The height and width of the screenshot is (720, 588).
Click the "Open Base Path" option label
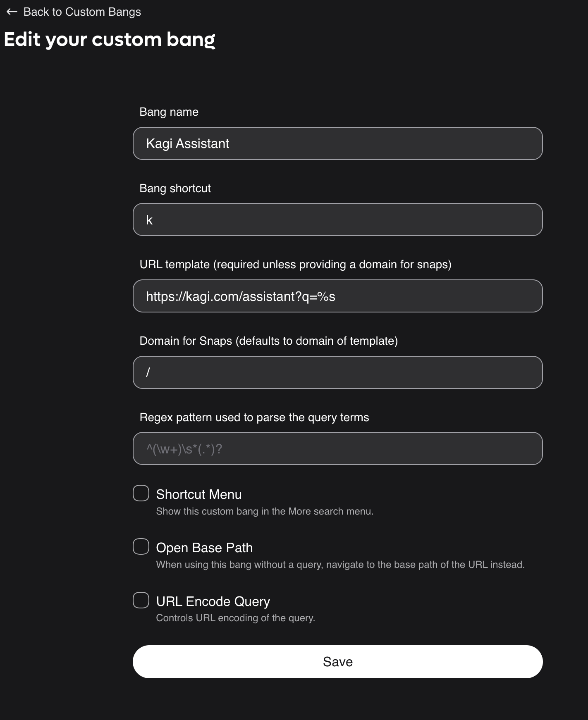[x=204, y=548]
